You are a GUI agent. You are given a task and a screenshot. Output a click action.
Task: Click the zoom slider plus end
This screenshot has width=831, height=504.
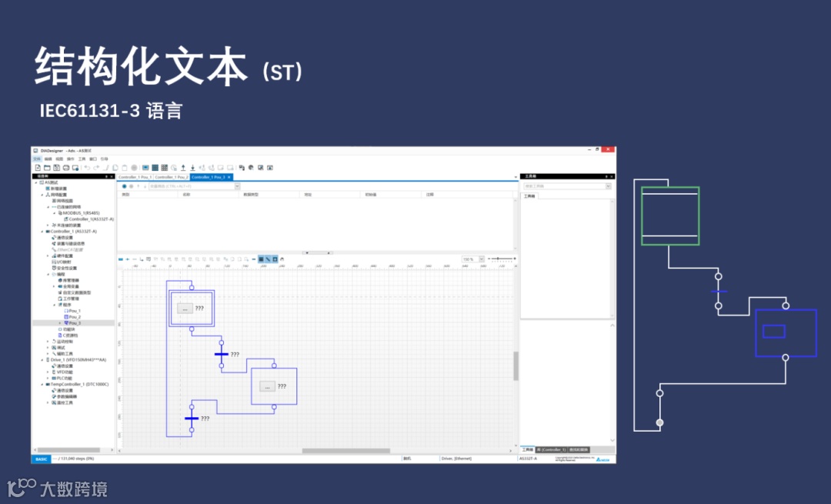click(515, 259)
